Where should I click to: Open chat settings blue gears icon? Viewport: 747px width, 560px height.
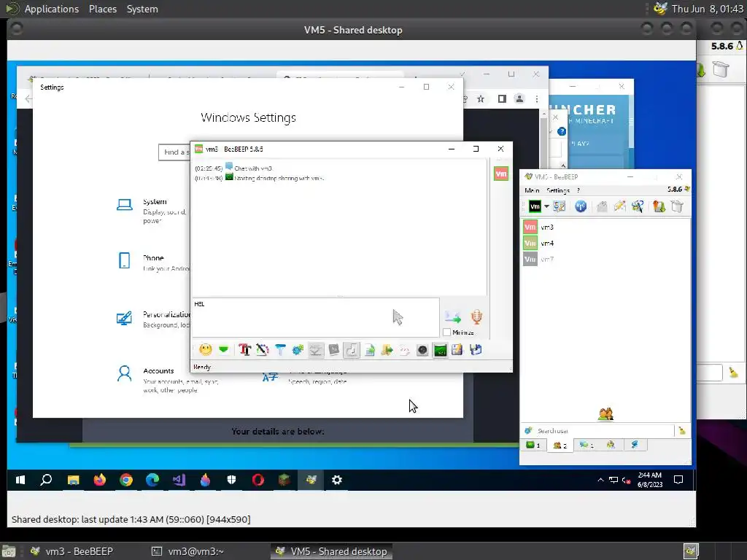click(x=298, y=350)
